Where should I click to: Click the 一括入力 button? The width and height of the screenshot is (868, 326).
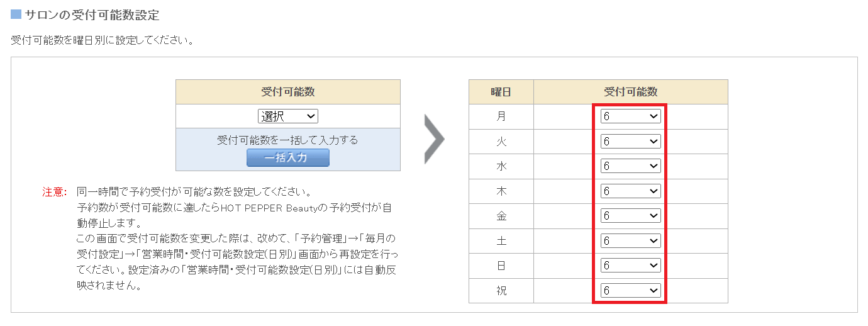(x=288, y=157)
